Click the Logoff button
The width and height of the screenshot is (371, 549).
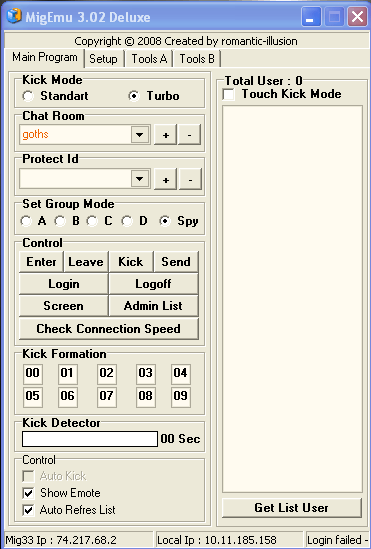pos(153,284)
